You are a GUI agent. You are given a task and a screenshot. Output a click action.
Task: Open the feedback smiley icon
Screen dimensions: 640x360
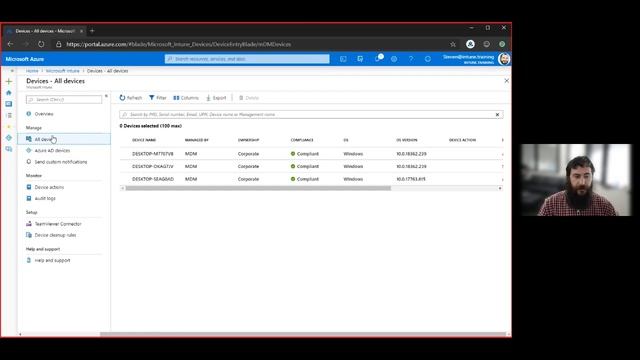[428, 59]
